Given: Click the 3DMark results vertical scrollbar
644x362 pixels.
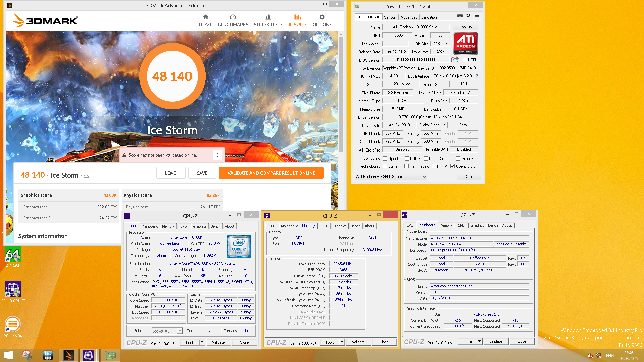Looking at the screenshot, I should click(x=341, y=94).
